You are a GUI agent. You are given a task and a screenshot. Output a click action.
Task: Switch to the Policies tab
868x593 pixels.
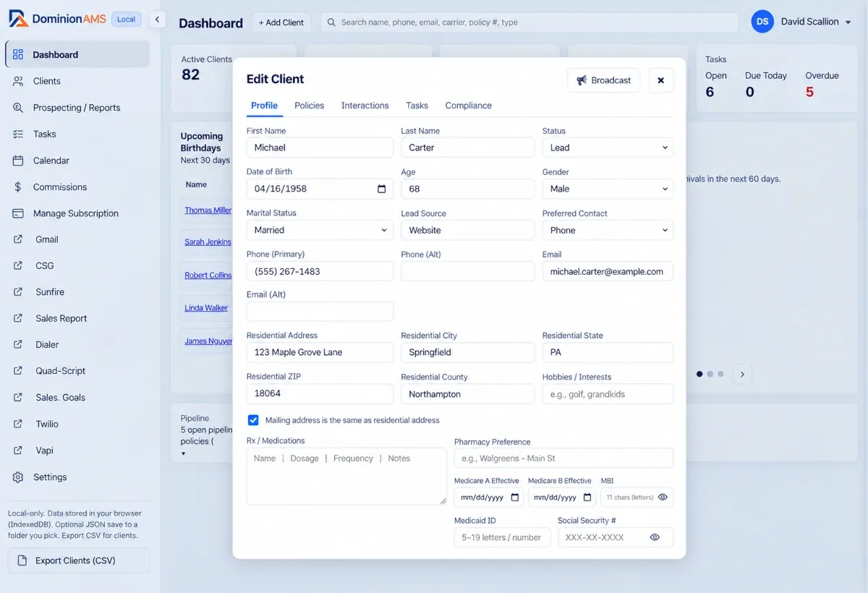click(x=309, y=106)
